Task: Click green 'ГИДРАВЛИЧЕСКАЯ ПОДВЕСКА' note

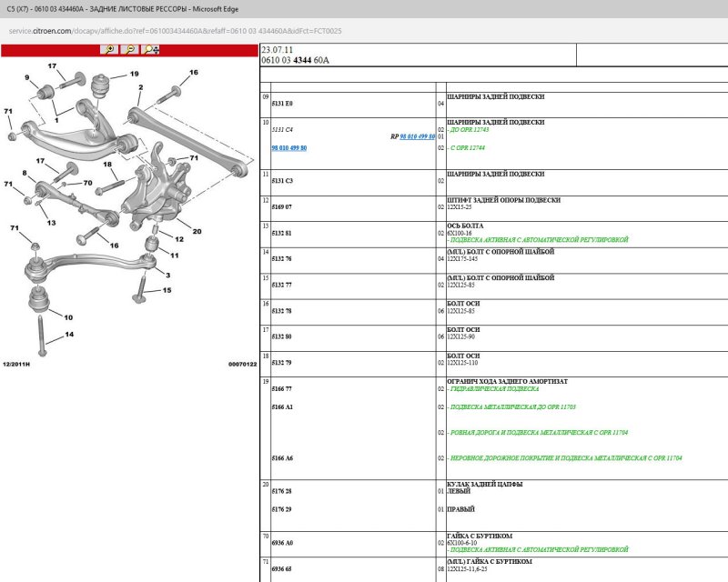Action: pos(494,389)
